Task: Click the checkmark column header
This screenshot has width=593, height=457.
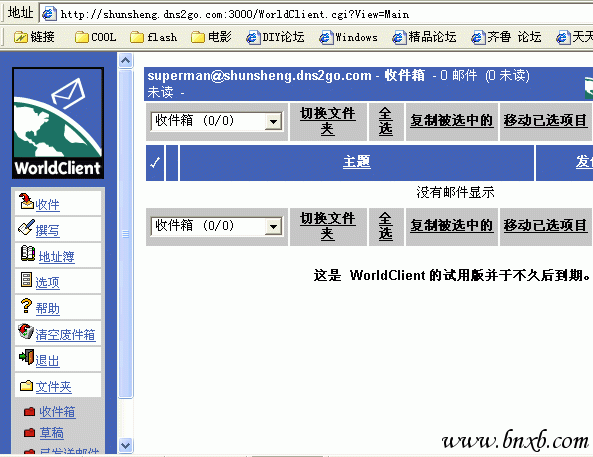Action: [155, 163]
